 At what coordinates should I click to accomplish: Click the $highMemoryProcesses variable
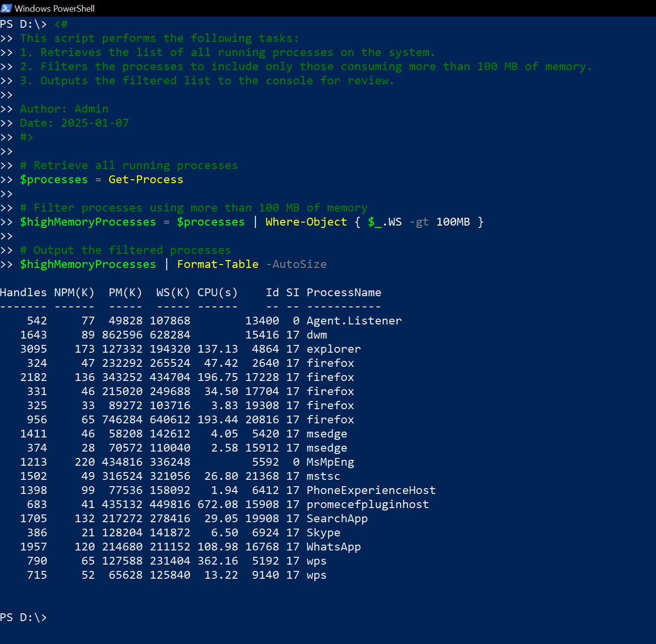coord(87,264)
